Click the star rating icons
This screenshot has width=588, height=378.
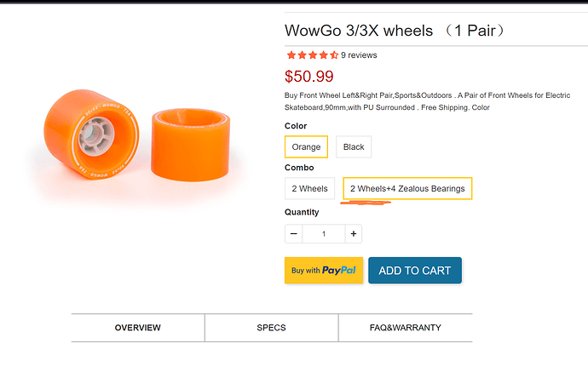pyautogui.click(x=311, y=55)
